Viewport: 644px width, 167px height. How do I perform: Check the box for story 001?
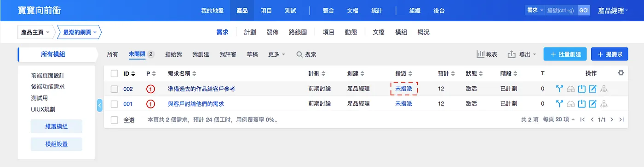click(x=114, y=104)
